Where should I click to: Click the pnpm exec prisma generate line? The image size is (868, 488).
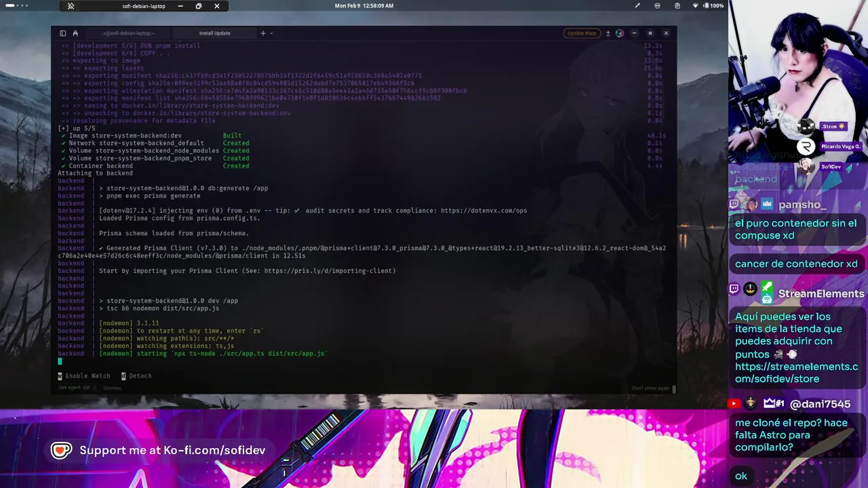click(x=149, y=196)
